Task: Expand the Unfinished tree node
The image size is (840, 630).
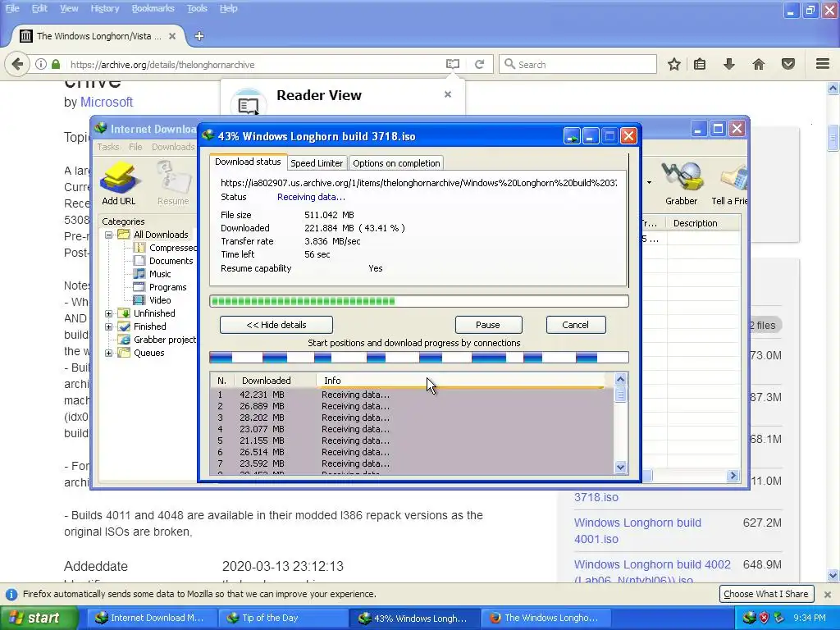Action: point(109,313)
